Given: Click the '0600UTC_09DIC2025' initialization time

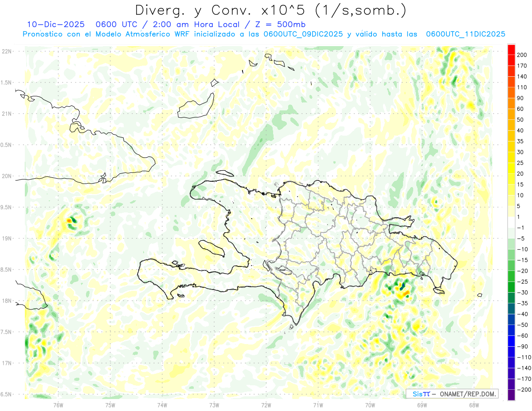Looking at the screenshot, I should tap(303, 34).
